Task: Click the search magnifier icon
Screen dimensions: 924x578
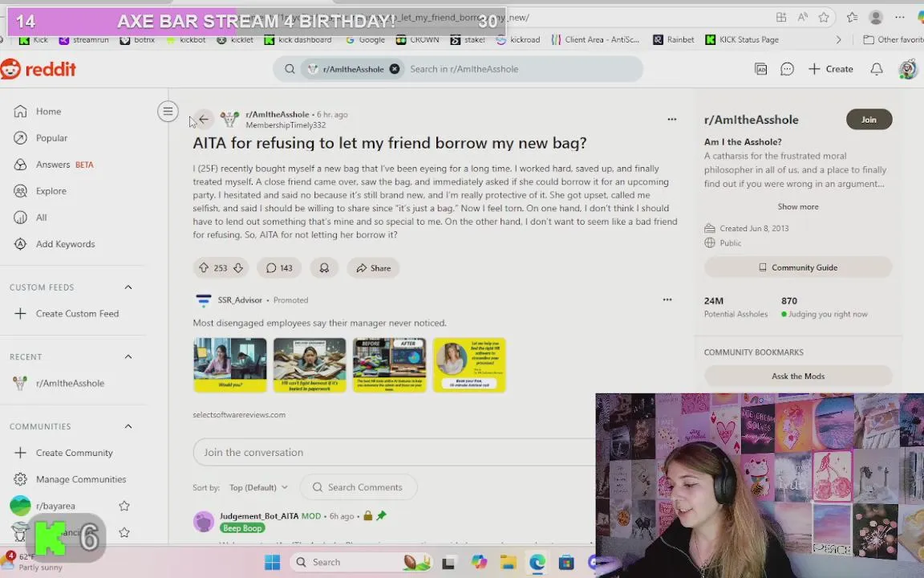Action: 290,69
